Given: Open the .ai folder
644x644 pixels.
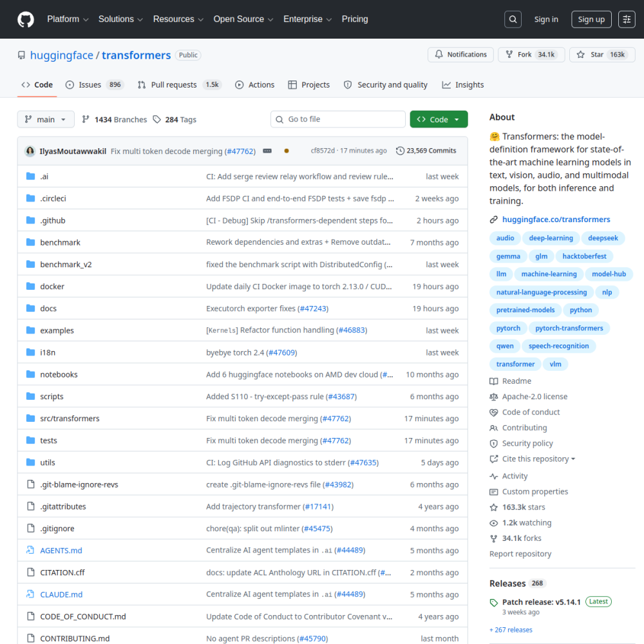Looking at the screenshot, I should point(44,176).
